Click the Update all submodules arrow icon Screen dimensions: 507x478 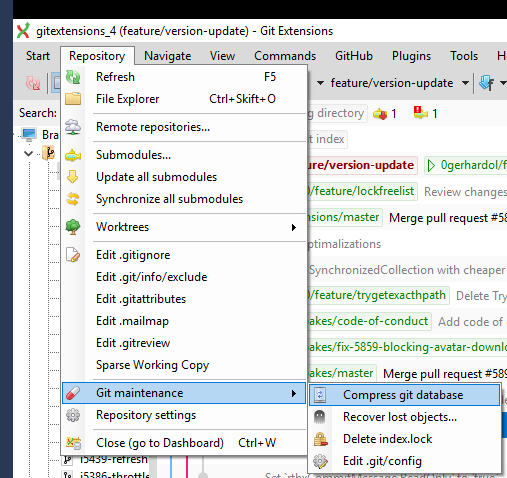pos(73,177)
